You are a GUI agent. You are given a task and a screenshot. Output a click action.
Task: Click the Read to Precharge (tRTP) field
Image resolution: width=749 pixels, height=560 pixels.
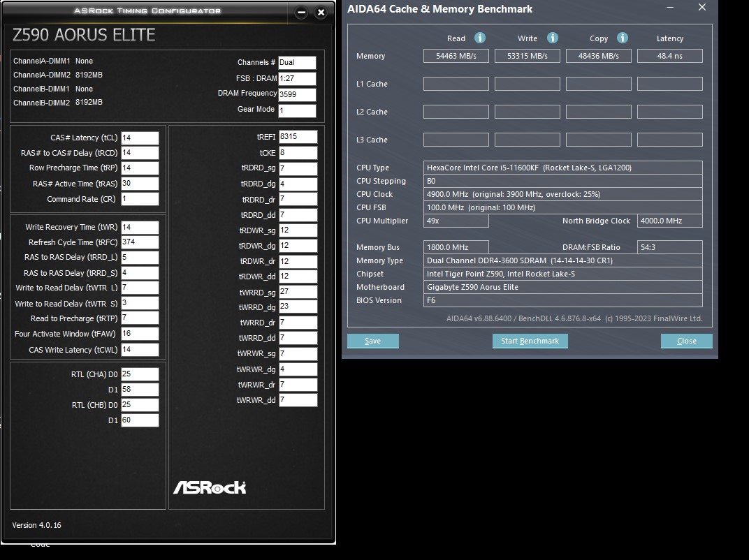[140, 318]
